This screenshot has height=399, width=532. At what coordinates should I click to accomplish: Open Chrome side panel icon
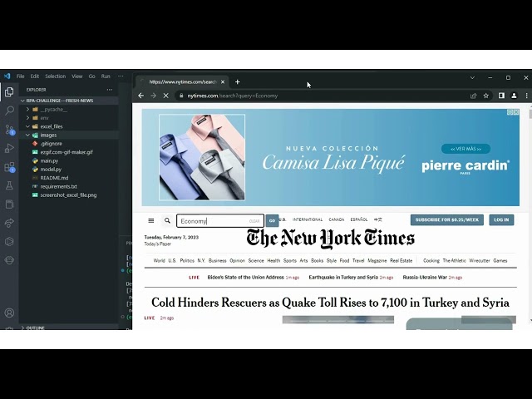(x=501, y=96)
